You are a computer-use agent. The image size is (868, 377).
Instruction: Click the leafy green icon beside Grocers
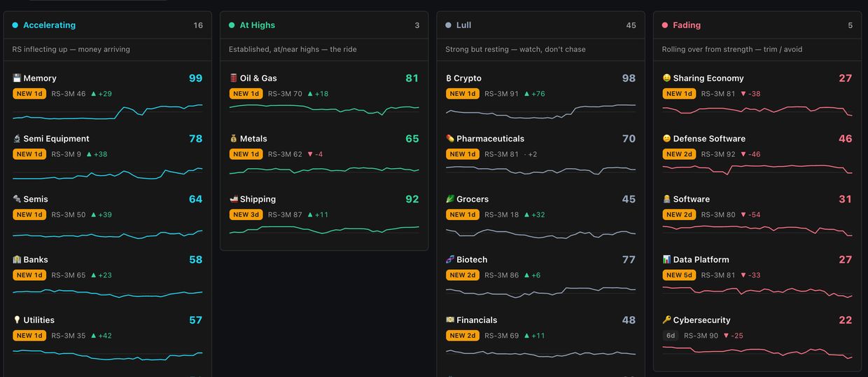pos(450,199)
